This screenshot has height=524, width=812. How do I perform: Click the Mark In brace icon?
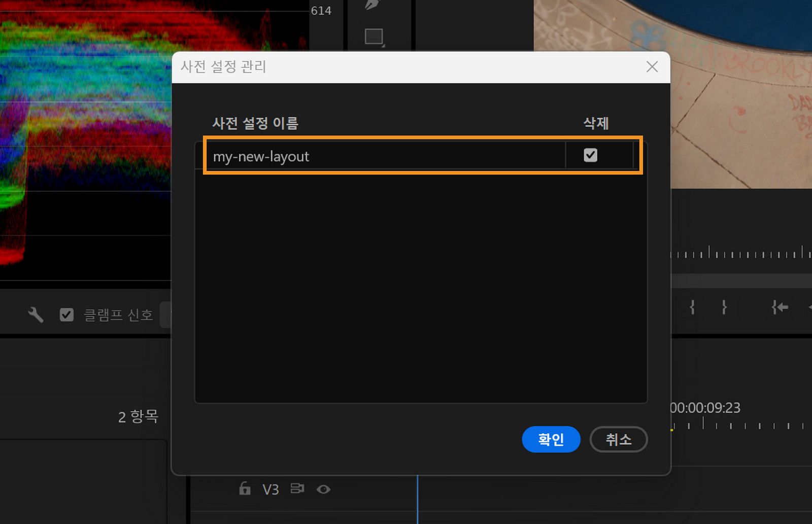[692, 306]
